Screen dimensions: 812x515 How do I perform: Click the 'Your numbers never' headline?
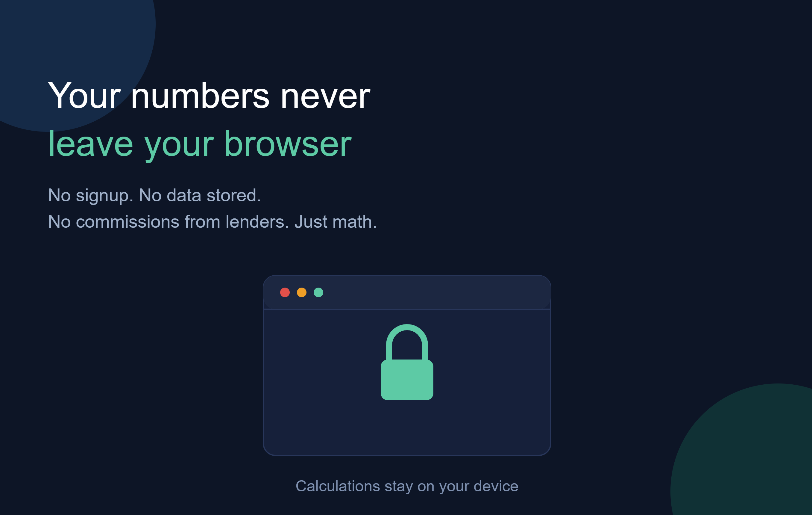click(209, 96)
